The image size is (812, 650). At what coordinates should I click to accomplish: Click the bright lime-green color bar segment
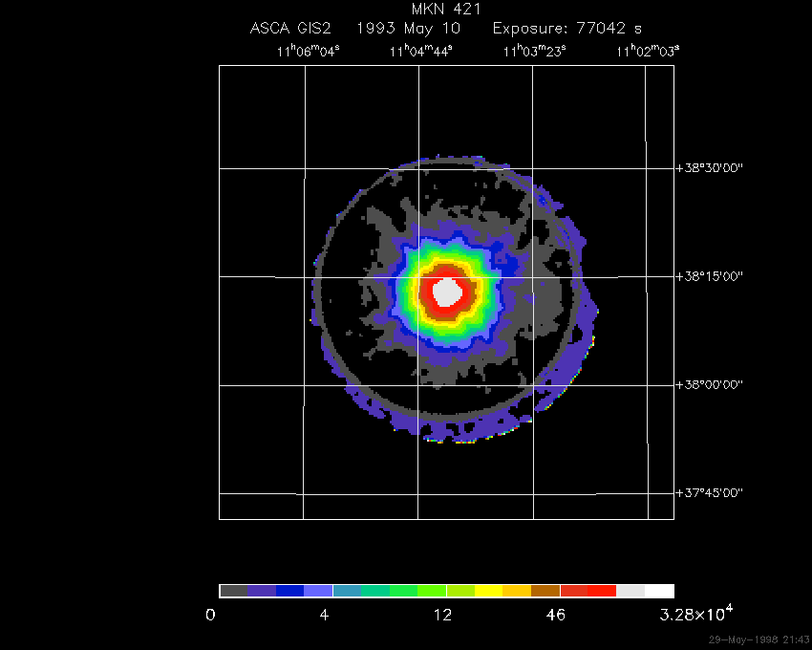point(432,591)
